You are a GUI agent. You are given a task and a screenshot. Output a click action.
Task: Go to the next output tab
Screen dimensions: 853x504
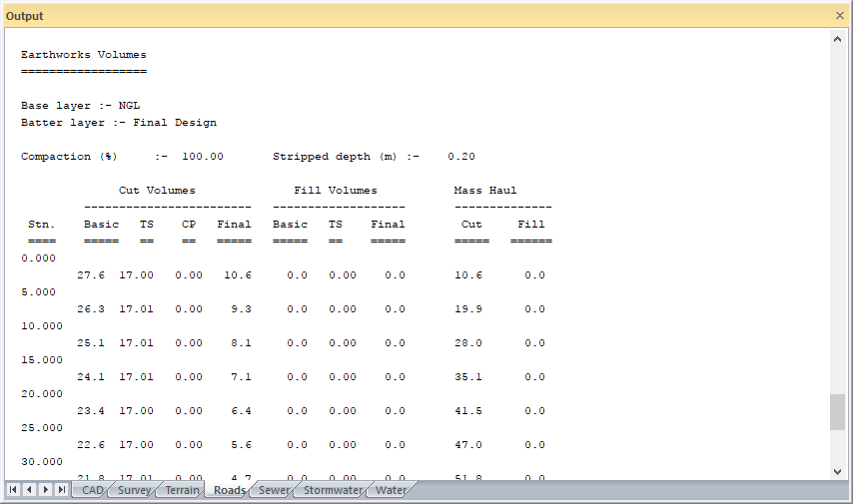point(46,490)
